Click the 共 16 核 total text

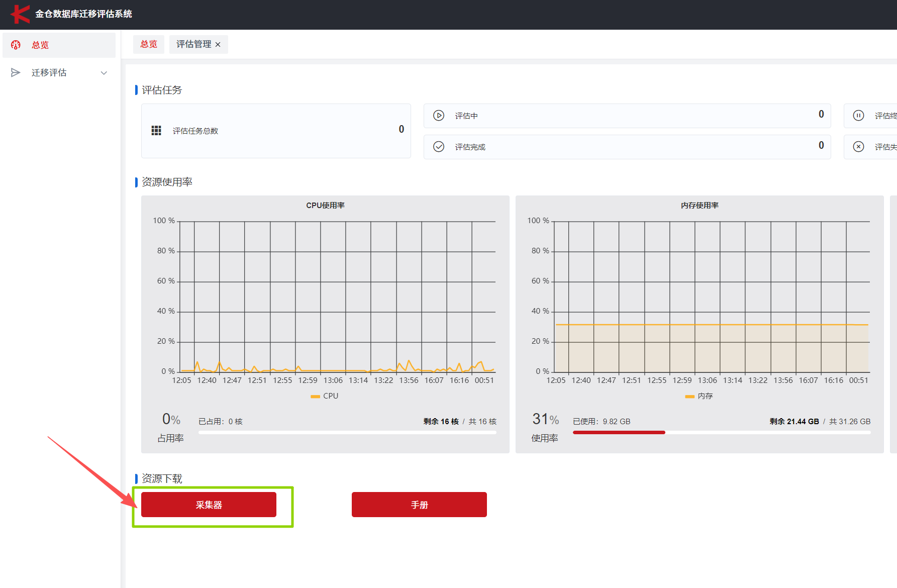tap(482, 421)
